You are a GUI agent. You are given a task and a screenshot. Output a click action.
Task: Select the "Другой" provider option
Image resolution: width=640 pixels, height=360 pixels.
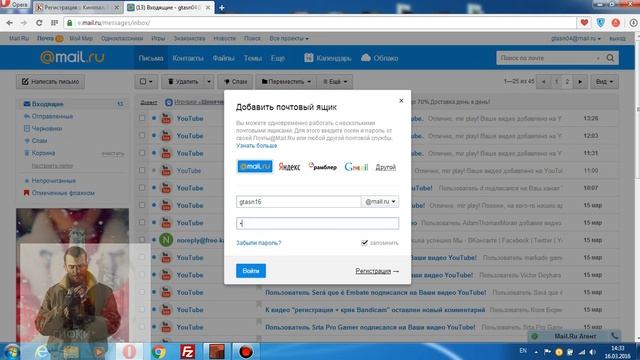(x=386, y=167)
